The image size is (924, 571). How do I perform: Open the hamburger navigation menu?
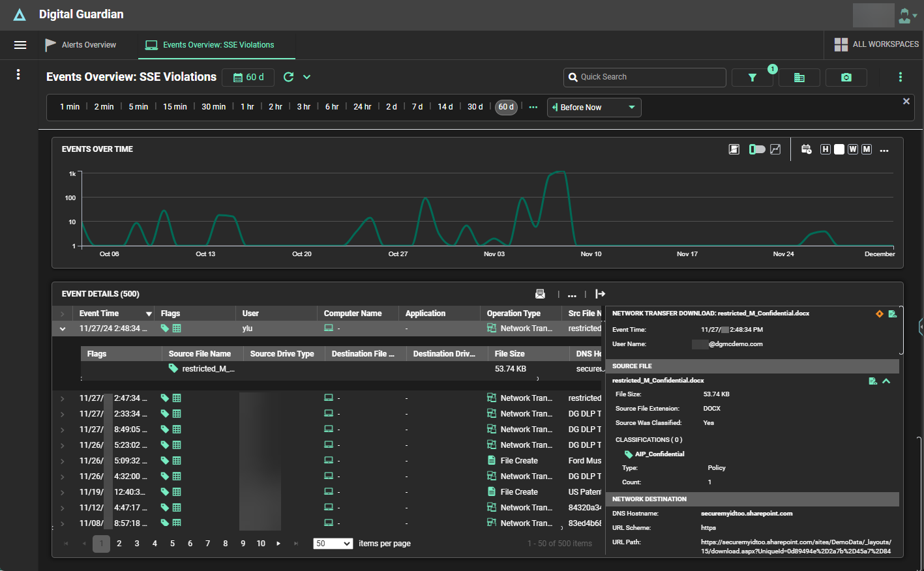coord(20,45)
